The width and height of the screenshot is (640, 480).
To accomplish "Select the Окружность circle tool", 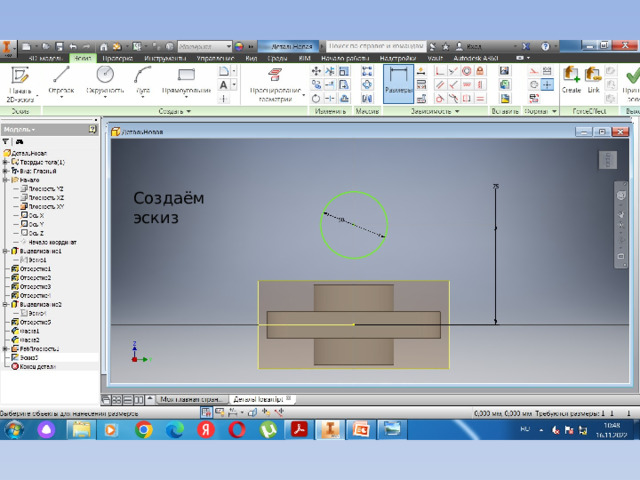I will pyautogui.click(x=105, y=81).
